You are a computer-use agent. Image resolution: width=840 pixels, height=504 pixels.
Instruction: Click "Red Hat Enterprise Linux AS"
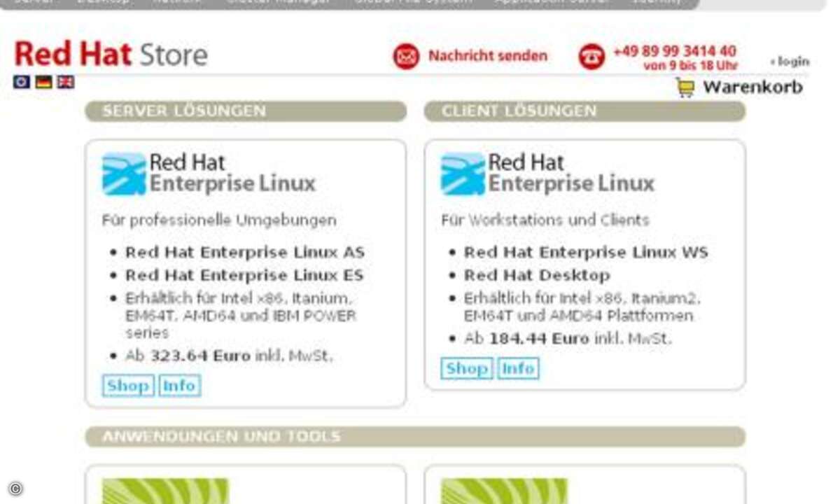click(245, 252)
